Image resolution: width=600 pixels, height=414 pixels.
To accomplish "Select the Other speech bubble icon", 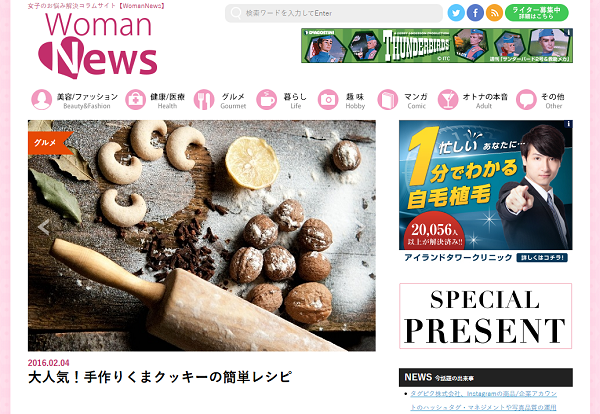I will (526, 100).
